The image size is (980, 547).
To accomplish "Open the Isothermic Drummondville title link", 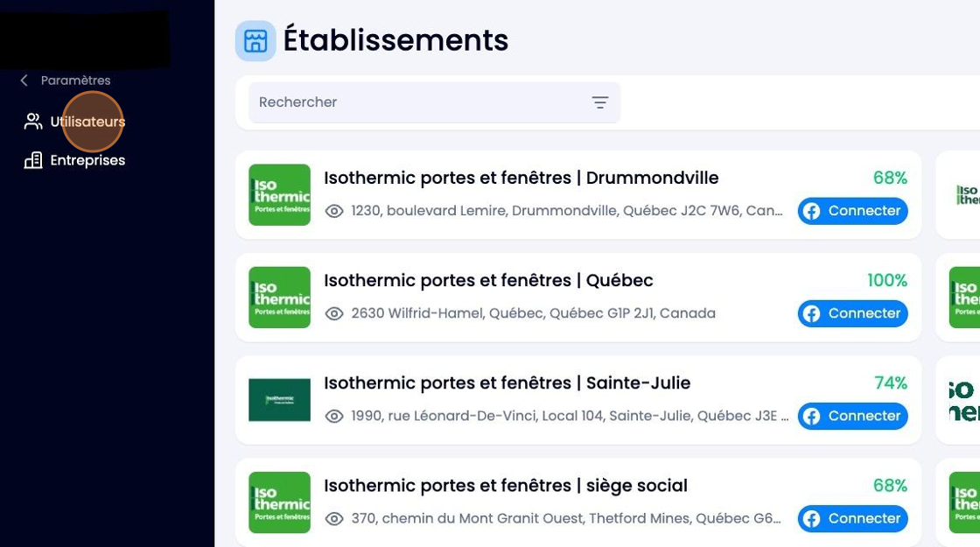I will (521, 178).
